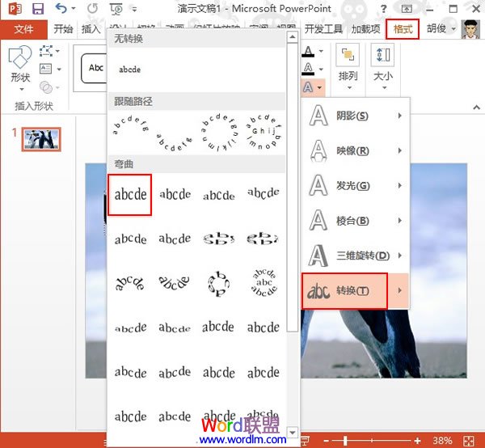Collapse the ribbon with the chevron

(x=476, y=108)
